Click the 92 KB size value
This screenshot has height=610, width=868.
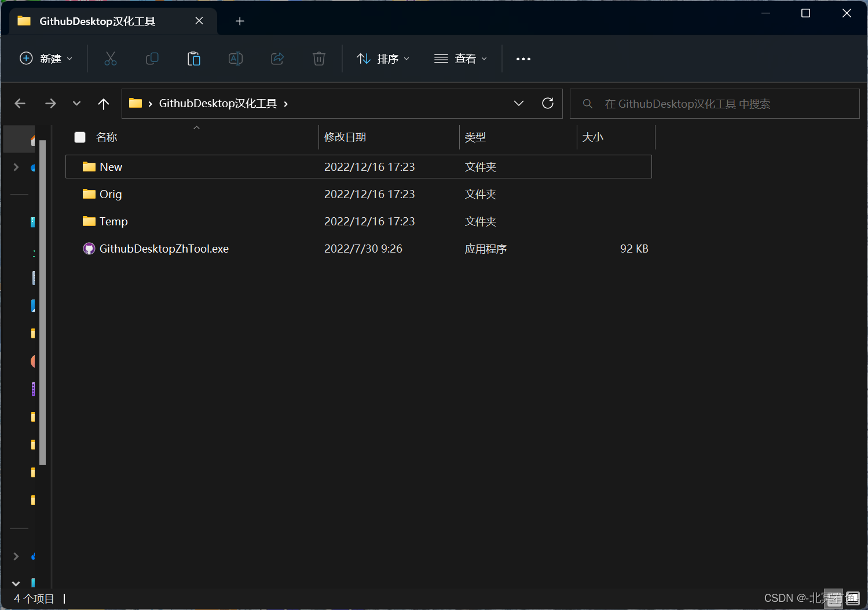(x=634, y=249)
